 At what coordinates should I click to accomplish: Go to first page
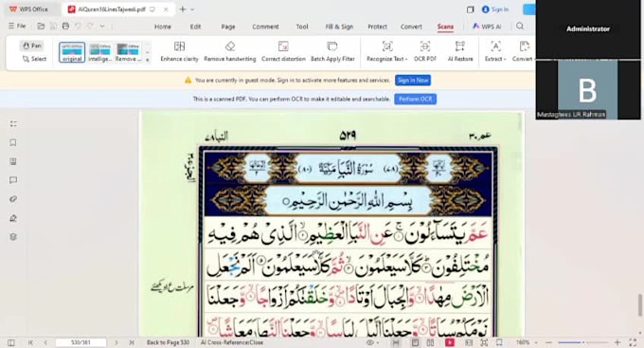click(x=30, y=342)
